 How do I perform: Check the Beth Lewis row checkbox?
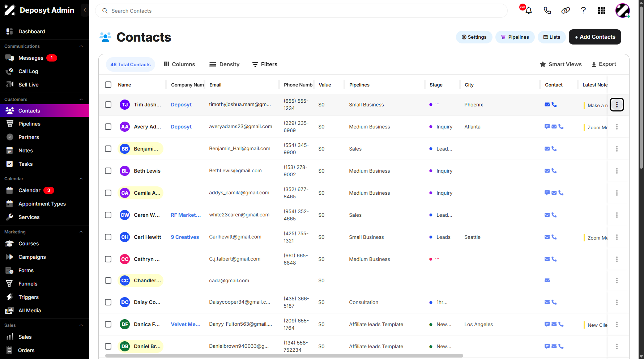point(108,171)
